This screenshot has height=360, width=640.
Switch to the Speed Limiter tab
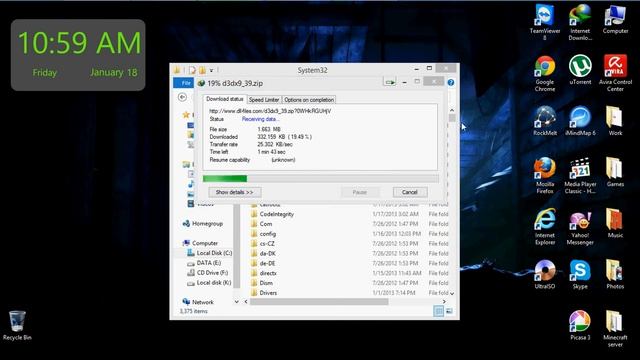coord(264,100)
